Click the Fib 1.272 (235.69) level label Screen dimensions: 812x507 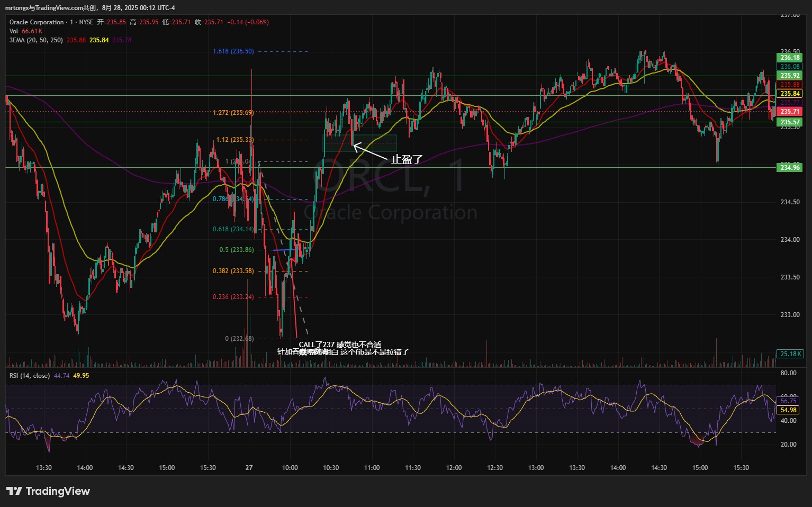pyautogui.click(x=233, y=113)
